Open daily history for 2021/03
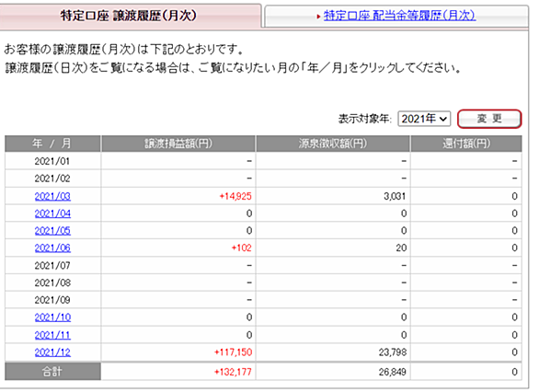Image resolution: width=539 pixels, height=392 pixels. coord(52,196)
